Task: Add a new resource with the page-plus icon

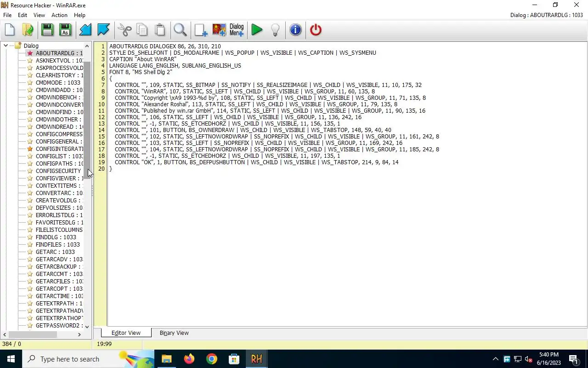Action: coord(201,30)
